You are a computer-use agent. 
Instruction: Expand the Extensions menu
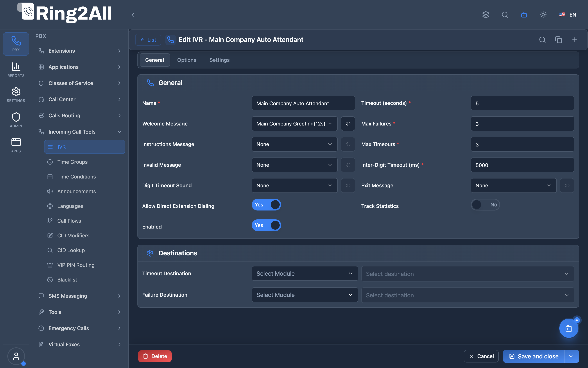click(x=80, y=51)
